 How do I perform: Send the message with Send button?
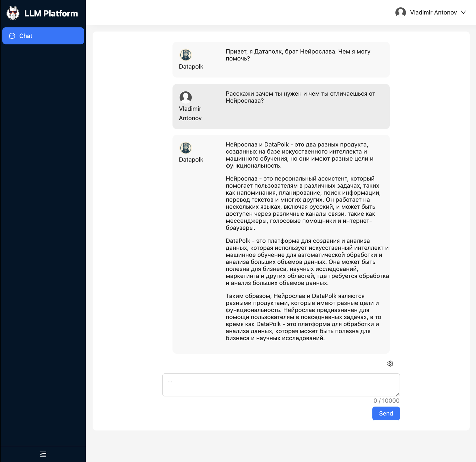point(386,413)
